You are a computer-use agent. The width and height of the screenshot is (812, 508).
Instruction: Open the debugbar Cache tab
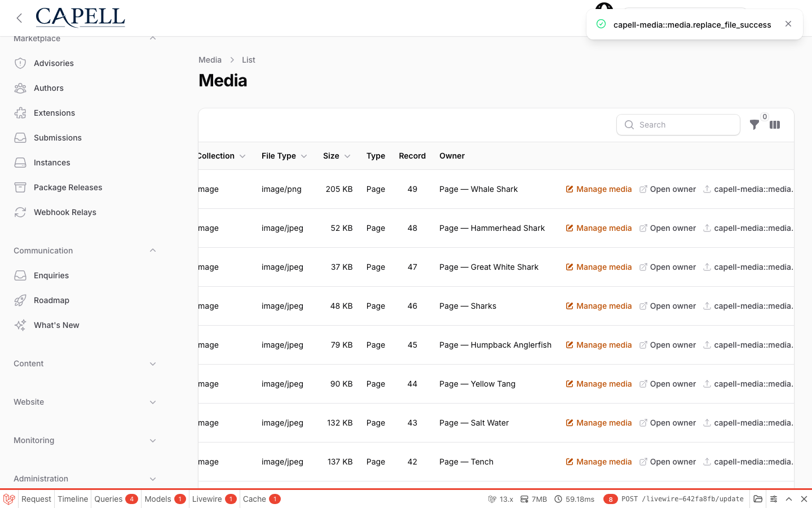pos(262,499)
